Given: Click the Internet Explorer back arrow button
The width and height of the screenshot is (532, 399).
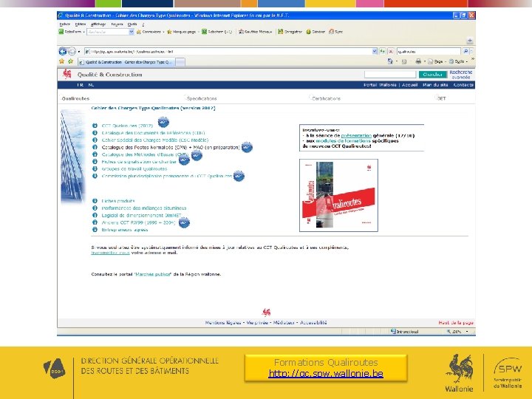Looking at the screenshot, I should point(63,51).
